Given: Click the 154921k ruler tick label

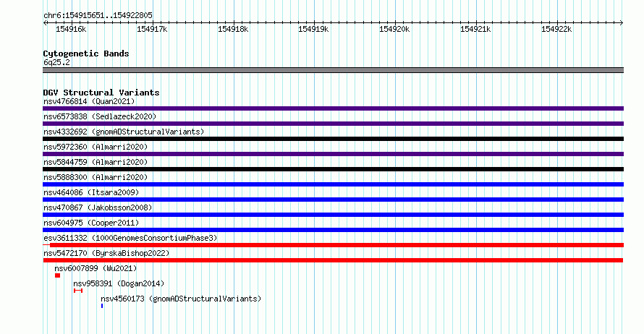Looking at the screenshot, I should coord(475,29).
